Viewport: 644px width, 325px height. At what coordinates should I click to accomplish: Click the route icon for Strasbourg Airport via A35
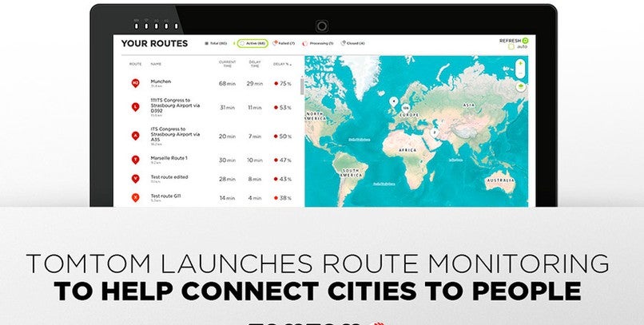[x=135, y=136]
